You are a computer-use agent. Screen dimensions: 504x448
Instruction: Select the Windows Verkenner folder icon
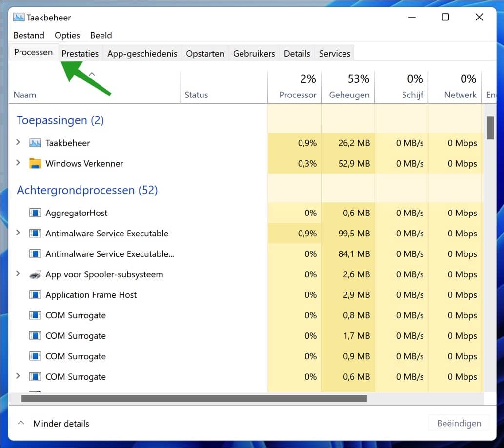point(36,163)
